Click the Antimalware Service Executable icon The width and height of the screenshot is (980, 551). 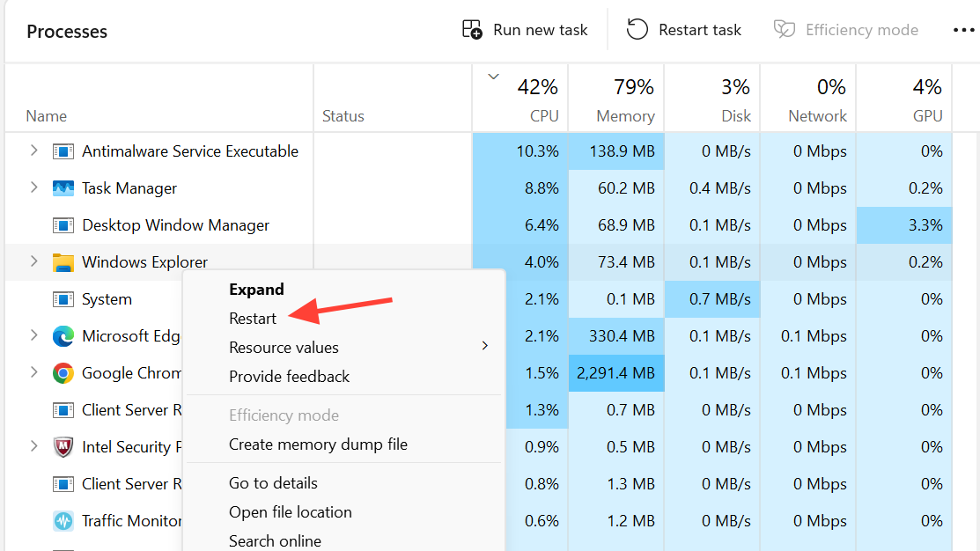[x=63, y=151]
